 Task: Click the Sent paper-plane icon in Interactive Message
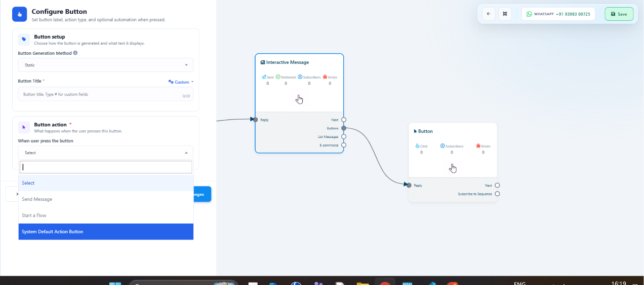264,77
